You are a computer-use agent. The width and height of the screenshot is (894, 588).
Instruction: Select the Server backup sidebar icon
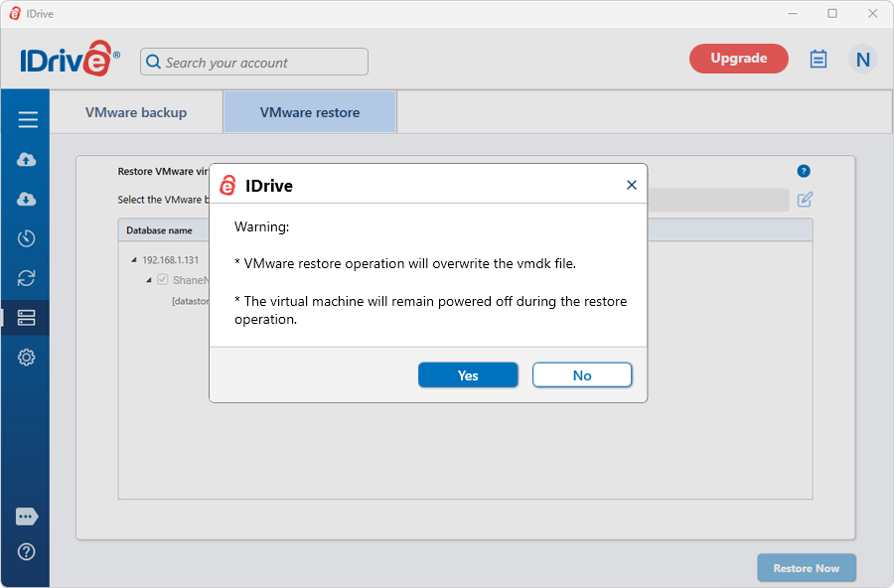point(26,318)
